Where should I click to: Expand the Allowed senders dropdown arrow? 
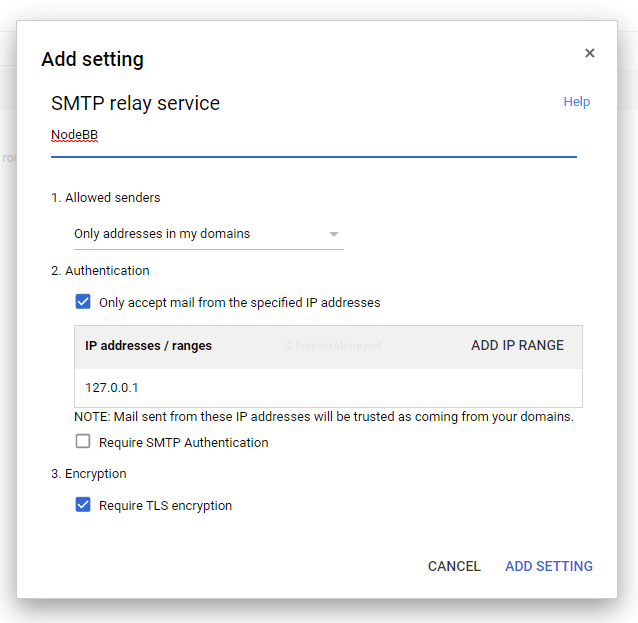pyautogui.click(x=334, y=234)
